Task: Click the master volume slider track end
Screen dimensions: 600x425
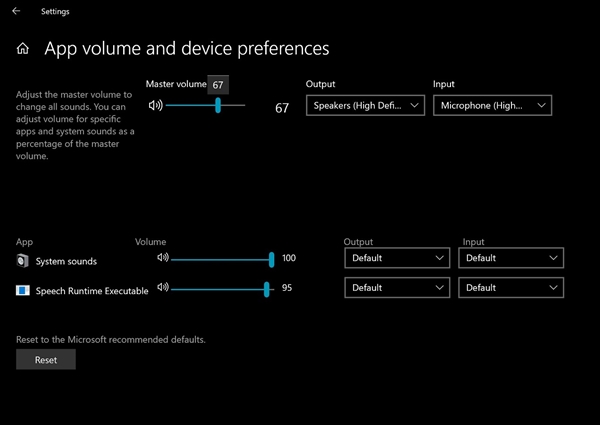Action: point(243,105)
